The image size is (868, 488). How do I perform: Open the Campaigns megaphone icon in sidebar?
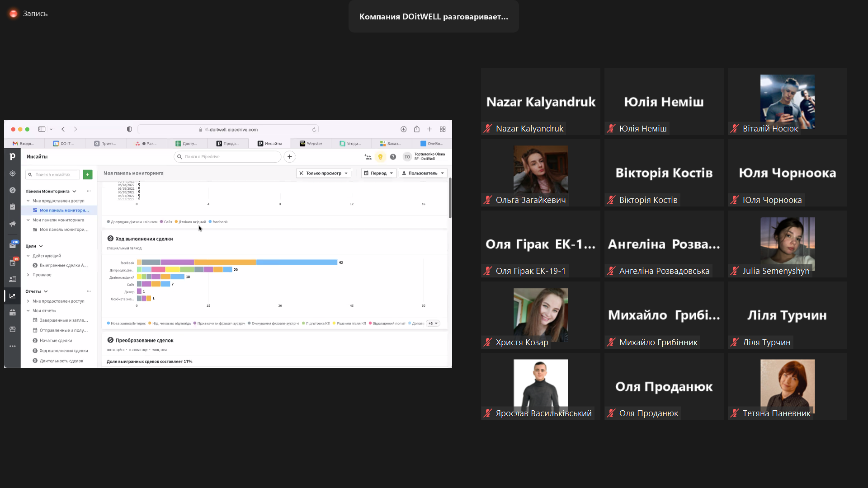[13, 224]
